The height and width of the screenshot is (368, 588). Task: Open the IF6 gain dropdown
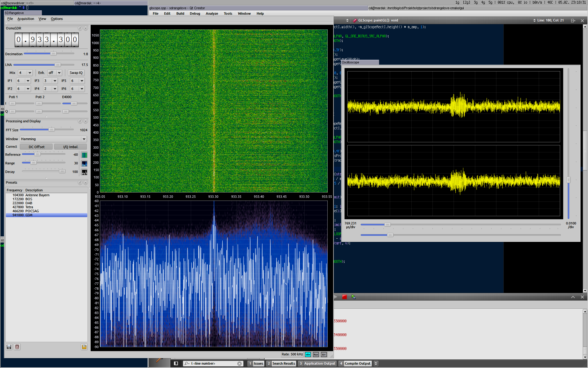click(77, 89)
